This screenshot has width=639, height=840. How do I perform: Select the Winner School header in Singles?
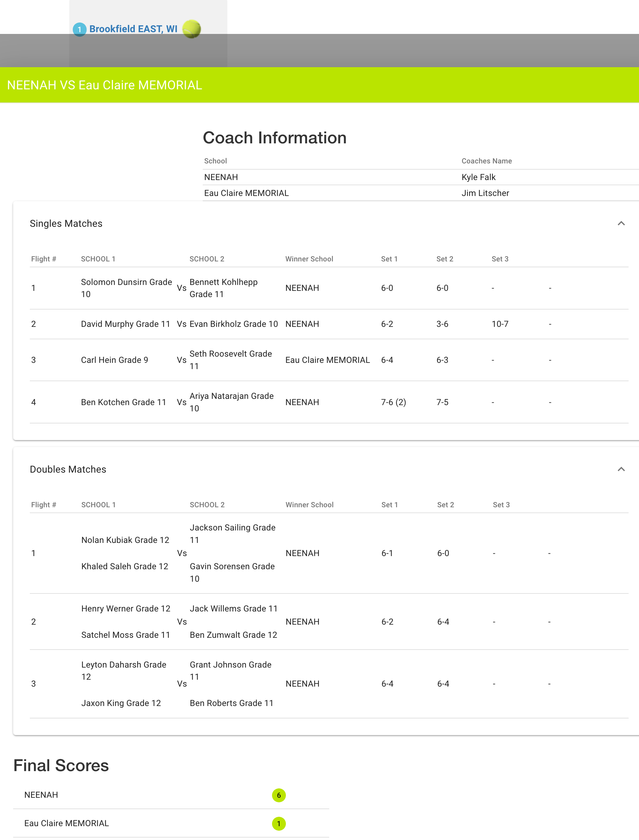click(309, 259)
